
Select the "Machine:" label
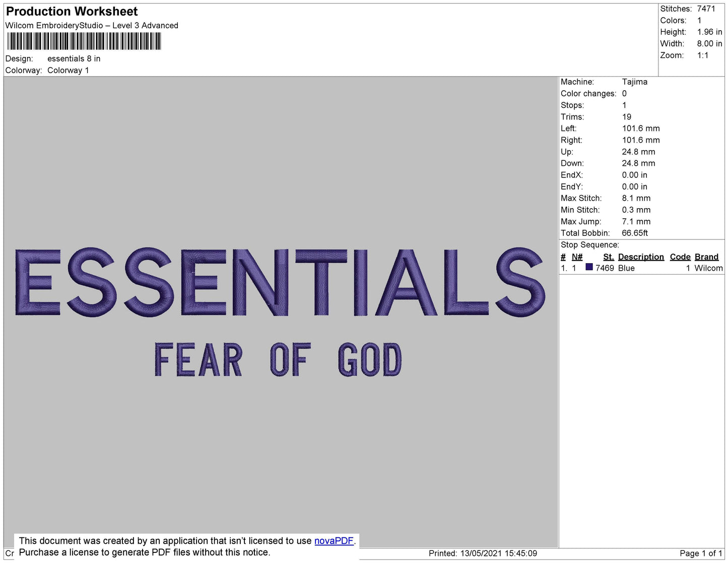click(x=577, y=82)
